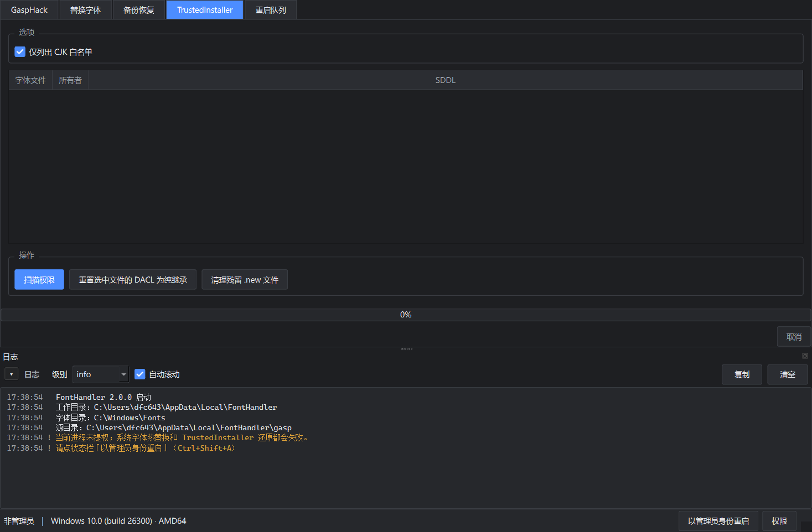Open the 权限 button in status bar
This screenshot has width=812, height=532.
click(779, 521)
